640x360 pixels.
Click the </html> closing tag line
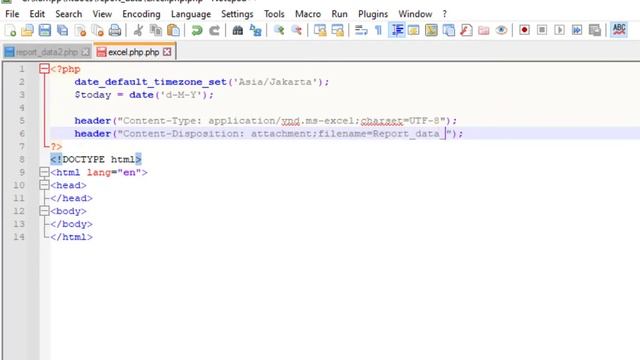71,237
